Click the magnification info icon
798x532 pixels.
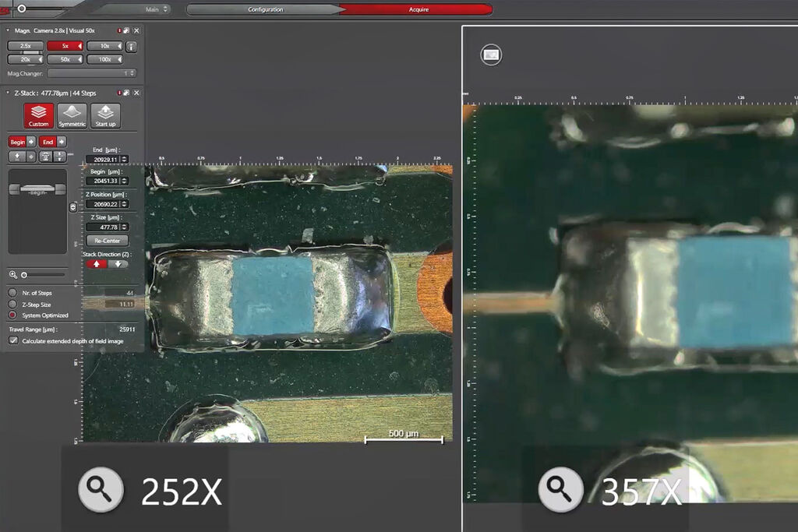tap(131, 47)
